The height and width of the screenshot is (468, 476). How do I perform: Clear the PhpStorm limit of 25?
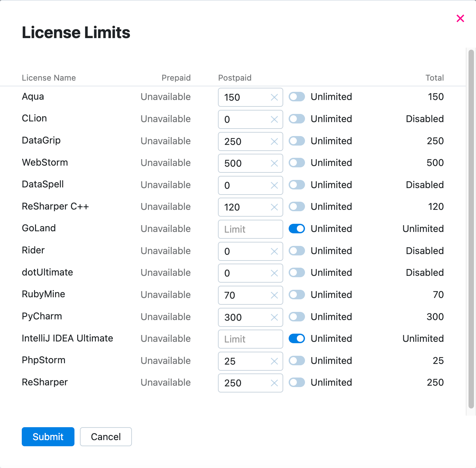[x=274, y=361]
